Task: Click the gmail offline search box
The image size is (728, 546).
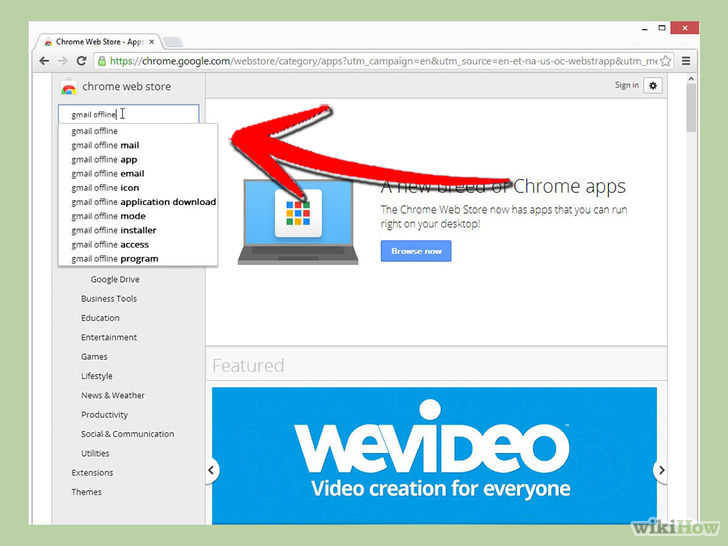Action: click(129, 114)
